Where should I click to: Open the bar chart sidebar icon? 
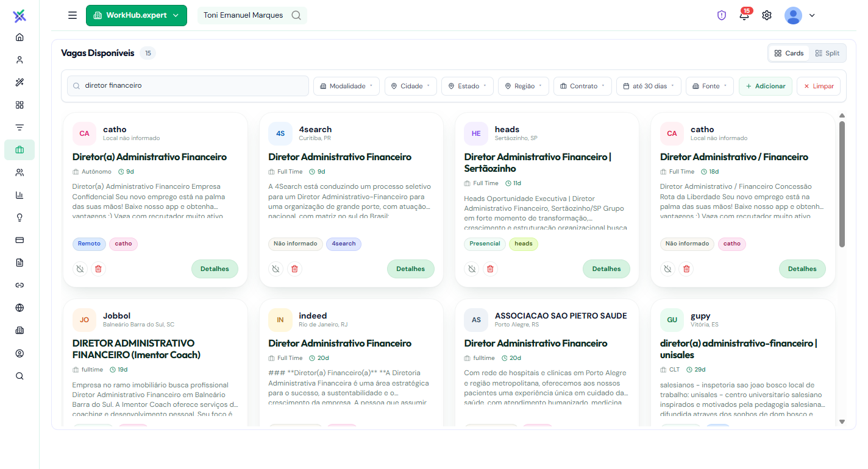[x=20, y=195]
